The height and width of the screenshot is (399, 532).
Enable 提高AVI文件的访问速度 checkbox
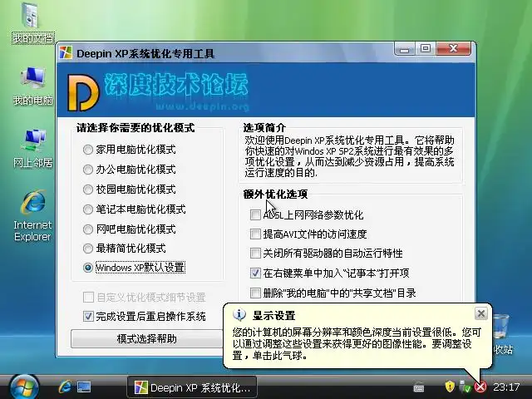point(308,234)
